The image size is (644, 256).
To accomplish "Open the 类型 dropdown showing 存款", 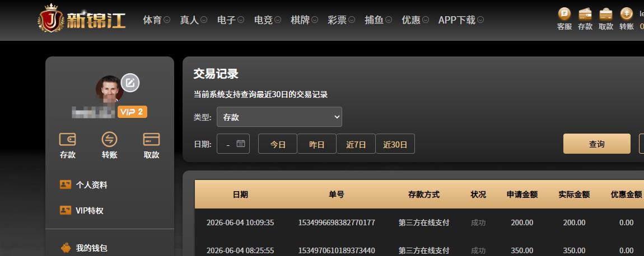I will click(279, 117).
